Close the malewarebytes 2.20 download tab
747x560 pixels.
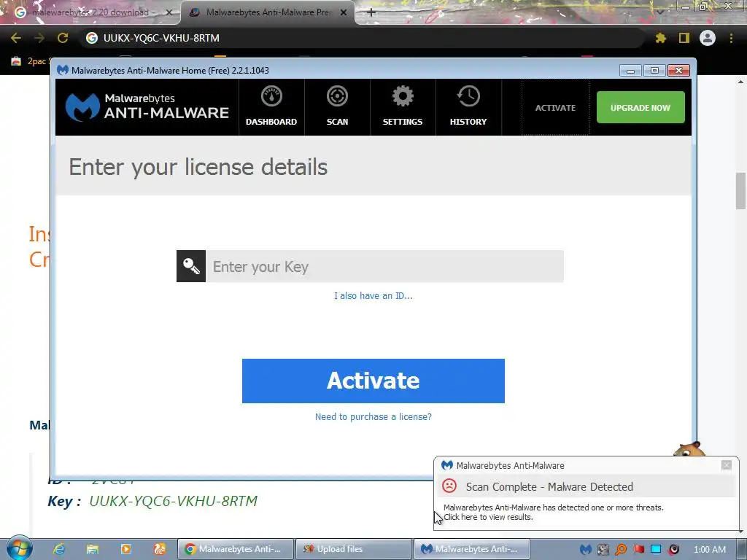169,13
